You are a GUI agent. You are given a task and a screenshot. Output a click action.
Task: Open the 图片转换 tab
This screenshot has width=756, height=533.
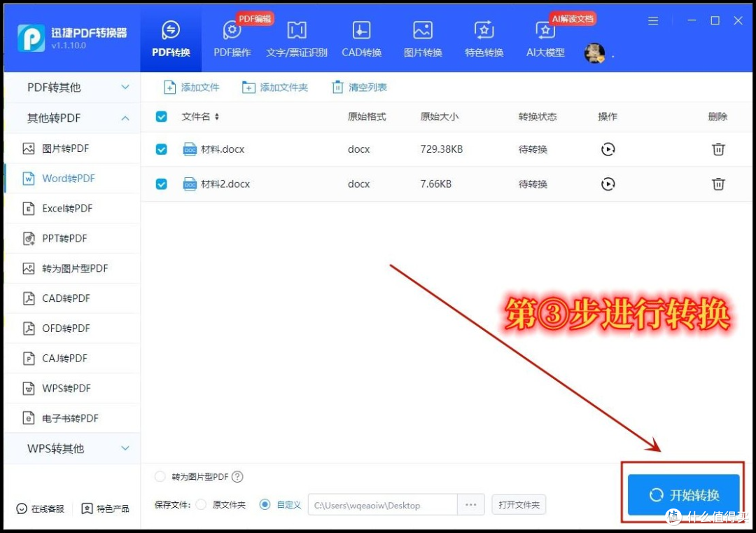click(x=423, y=39)
